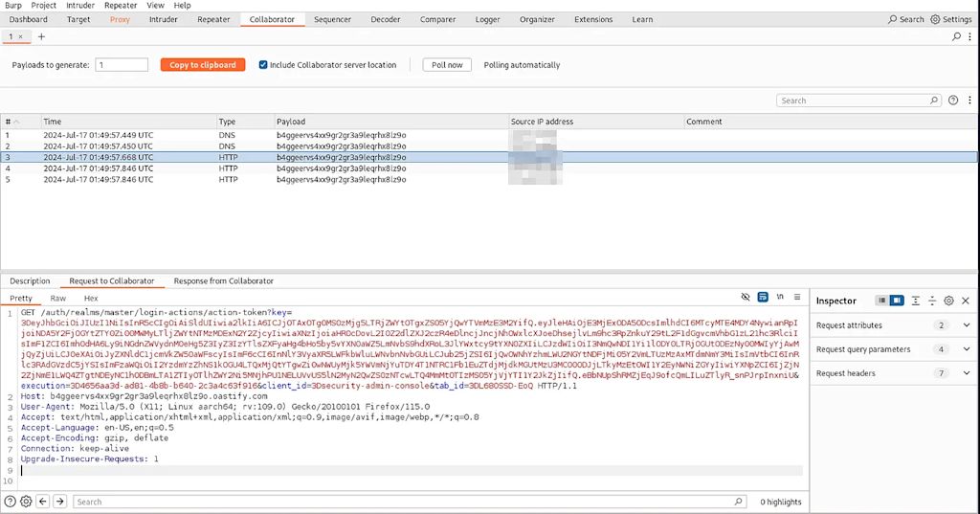The image size is (980, 514).
Task: Switch to the Extensions tab
Action: click(593, 19)
